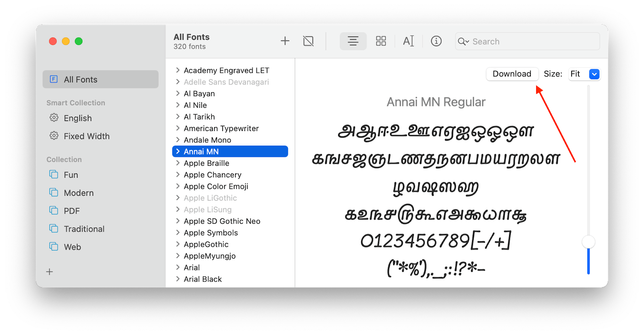This screenshot has height=335, width=644.
Task: Click the preview size slider knob
Action: [x=588, y=242]
